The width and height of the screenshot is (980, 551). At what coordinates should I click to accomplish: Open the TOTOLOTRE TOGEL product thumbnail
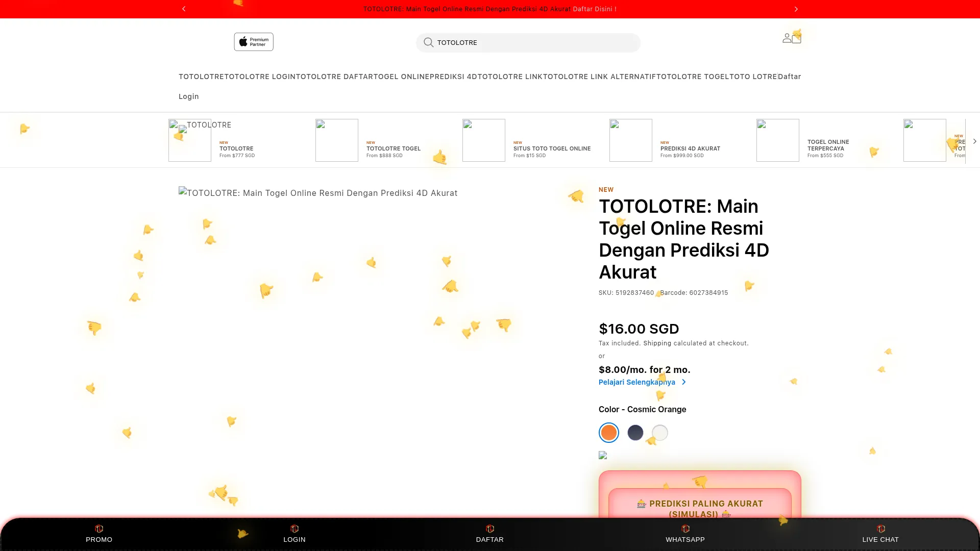click(x=337, y=140)
